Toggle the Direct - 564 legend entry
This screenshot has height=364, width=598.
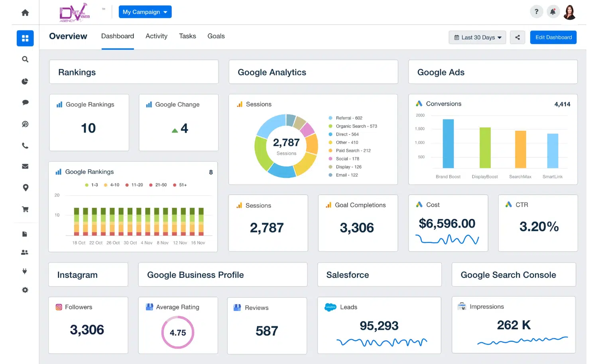pos(344,134)
